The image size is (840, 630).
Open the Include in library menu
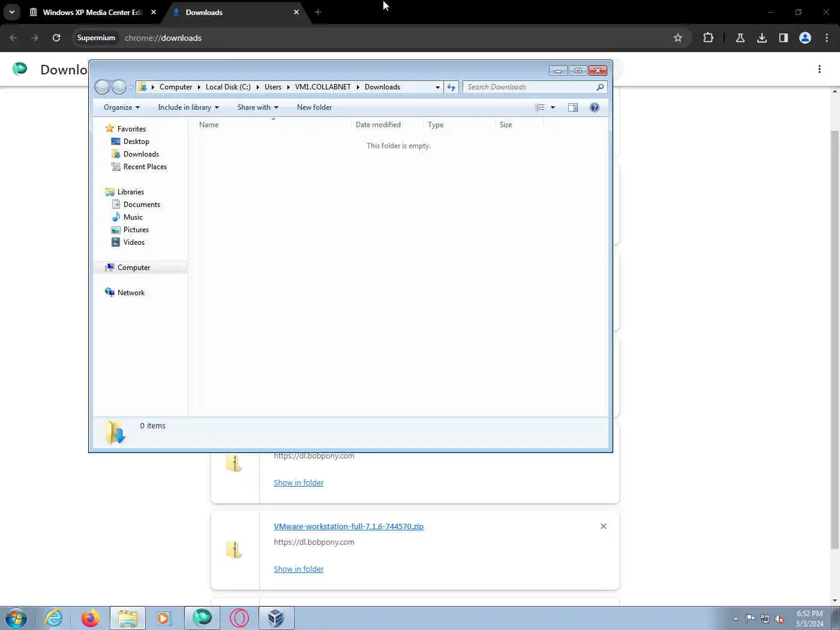pyautogui.click(x=188, y=107)
